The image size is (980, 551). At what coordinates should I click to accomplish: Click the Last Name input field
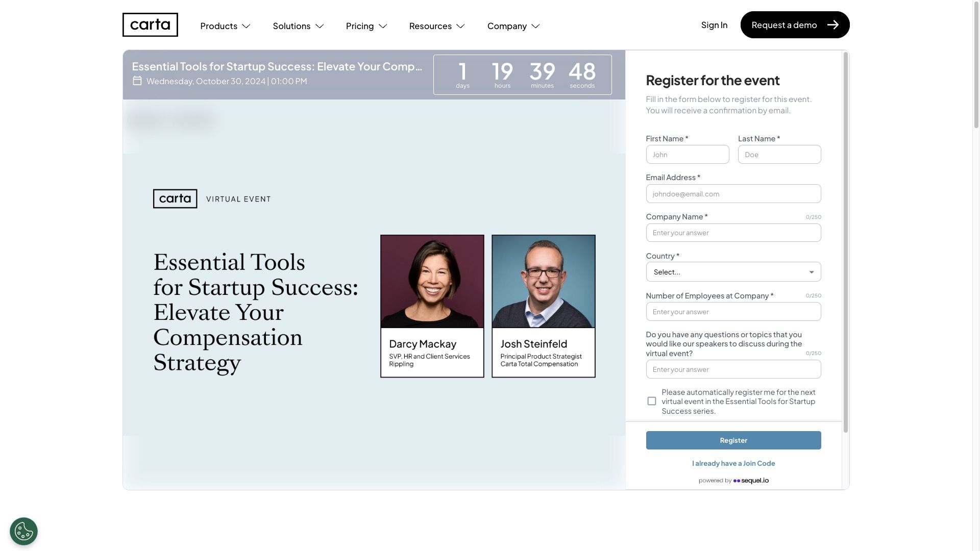pos(779,155)
